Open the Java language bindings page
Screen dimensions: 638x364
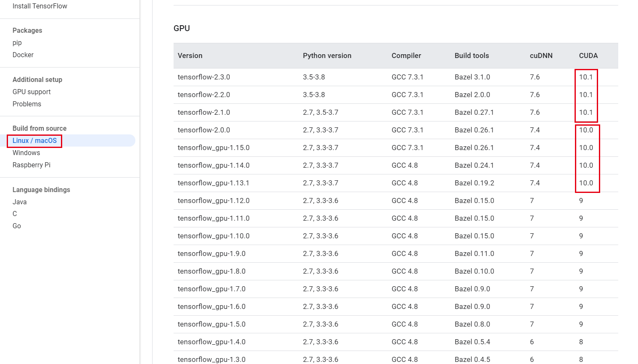pos(20,202)
